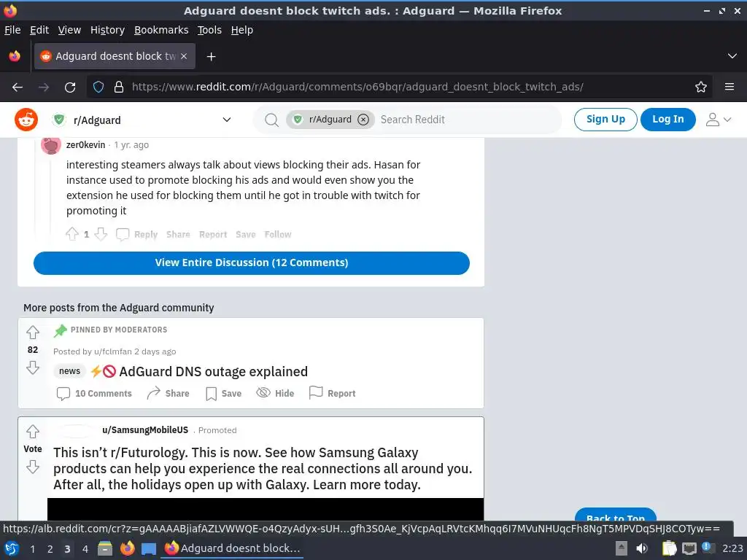
Task: Click zer0kevin's user avatar
Action: tap(51, 145)
